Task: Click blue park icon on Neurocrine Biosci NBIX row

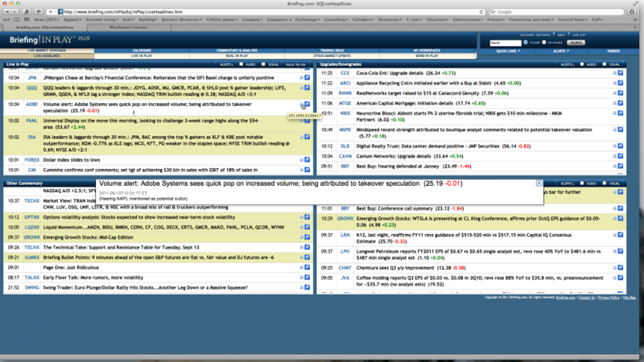Action: [621, 113]
